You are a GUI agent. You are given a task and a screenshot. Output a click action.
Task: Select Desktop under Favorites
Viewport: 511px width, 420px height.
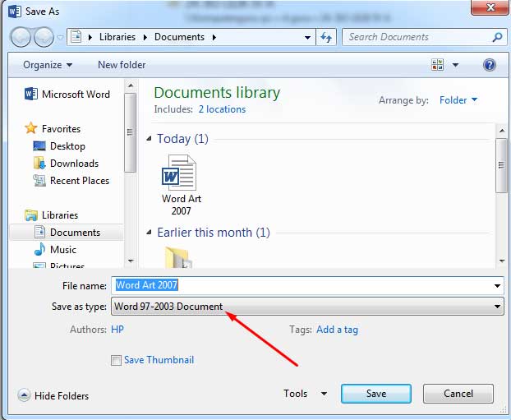click(x=67, y=146)
